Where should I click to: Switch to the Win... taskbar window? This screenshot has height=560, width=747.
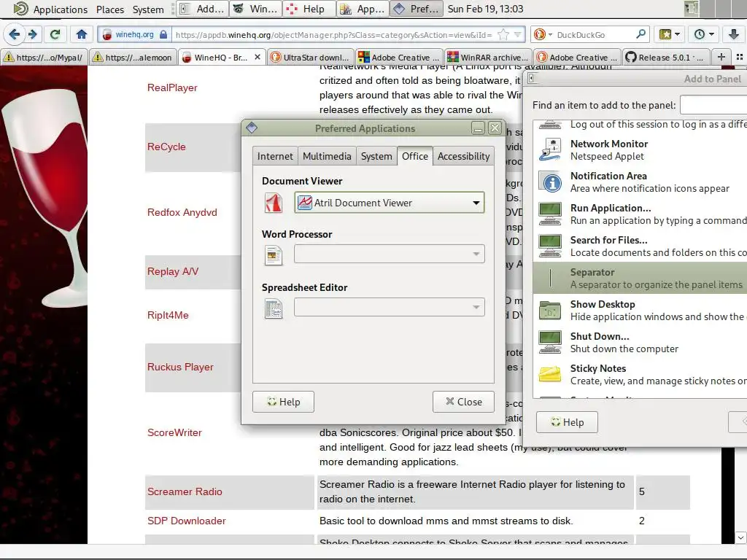[256, 9]
